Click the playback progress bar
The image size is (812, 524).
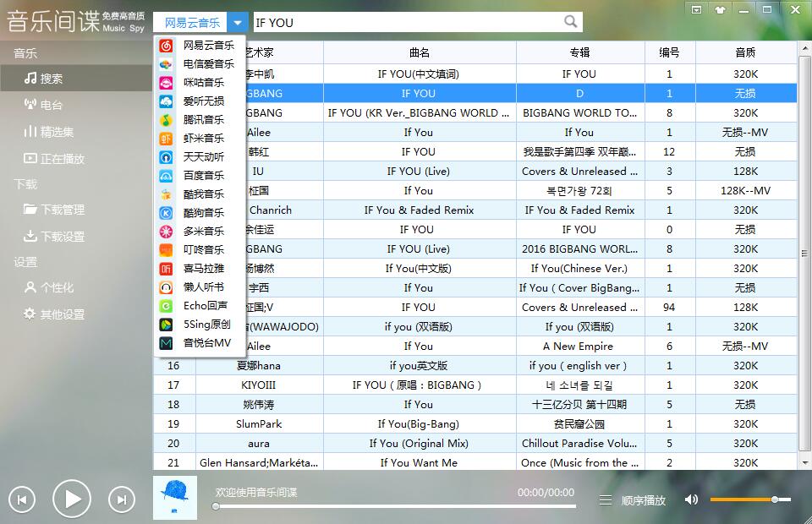click(396, 506)
